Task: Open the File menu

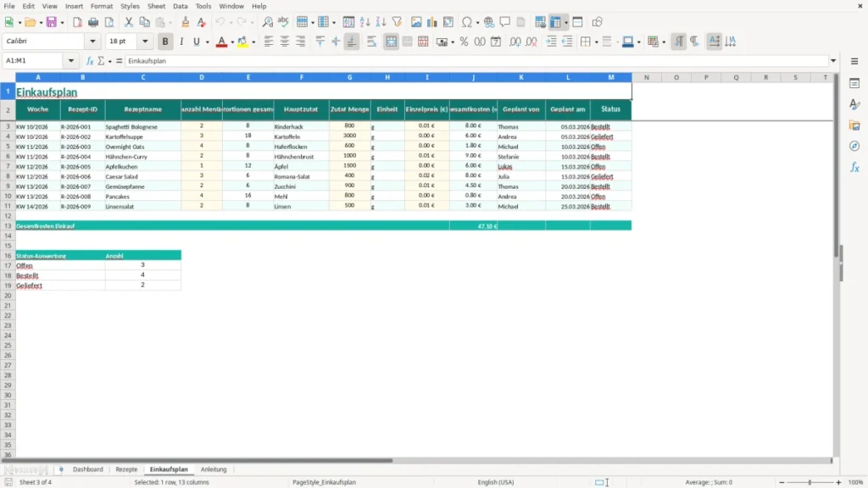Action: click(x=9, y=6)
